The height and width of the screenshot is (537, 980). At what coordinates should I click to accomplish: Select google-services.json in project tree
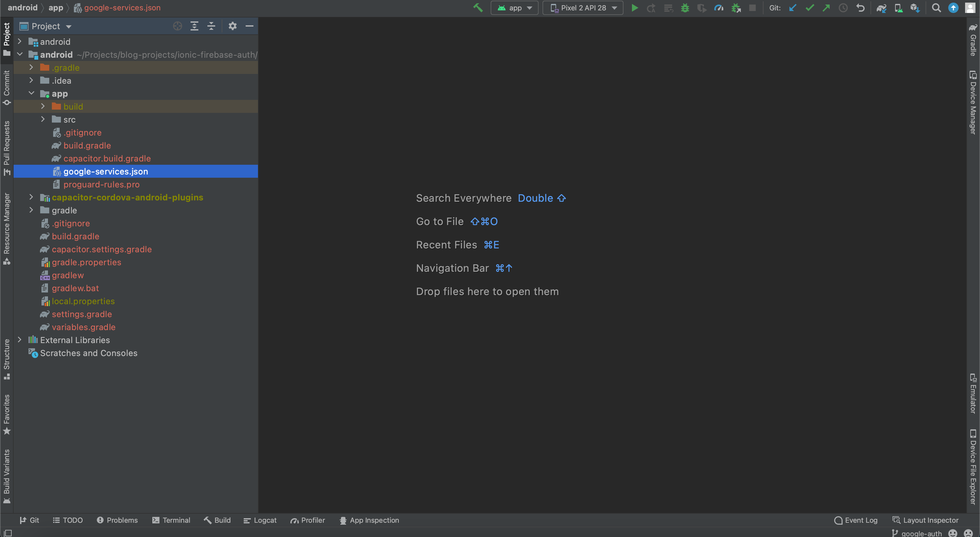coord(136,171)
